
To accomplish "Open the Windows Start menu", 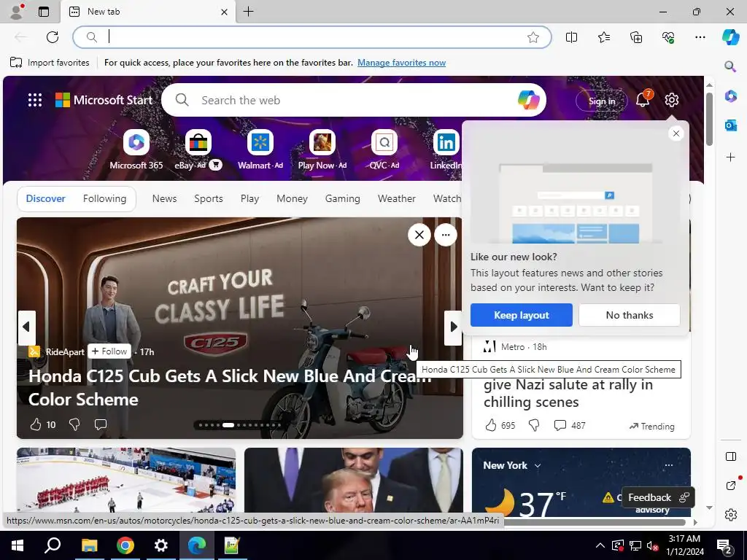I will click(18, 545).
